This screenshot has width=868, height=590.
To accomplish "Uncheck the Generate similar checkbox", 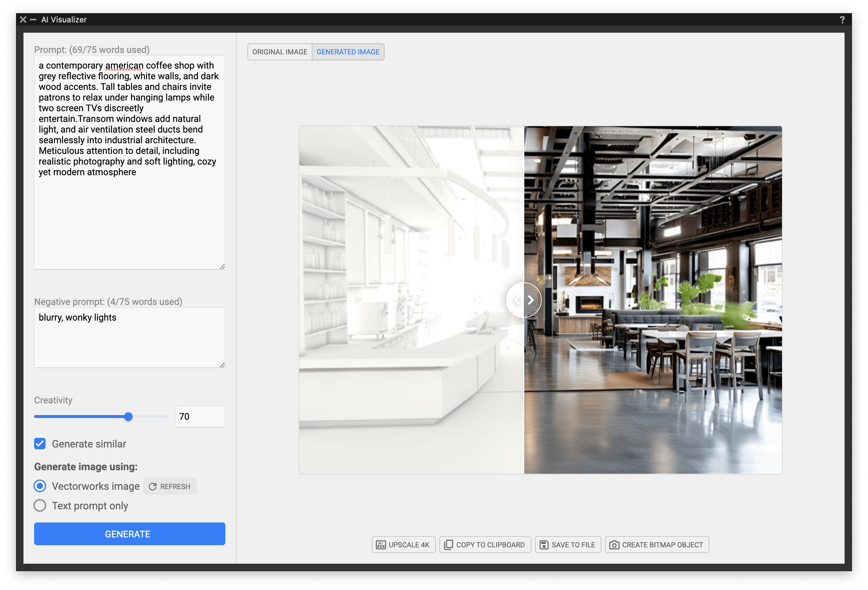I will (x=40, y=444).
